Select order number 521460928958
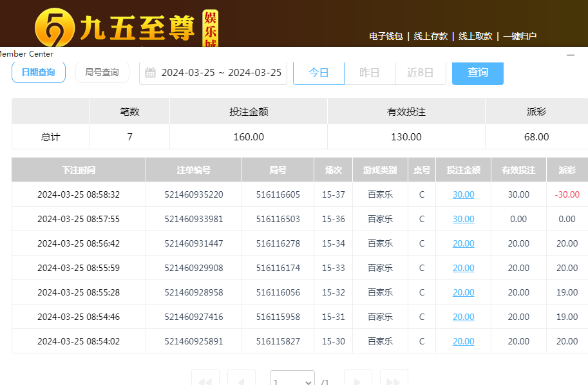Screen dimensions: 588x385 point(194,292)
